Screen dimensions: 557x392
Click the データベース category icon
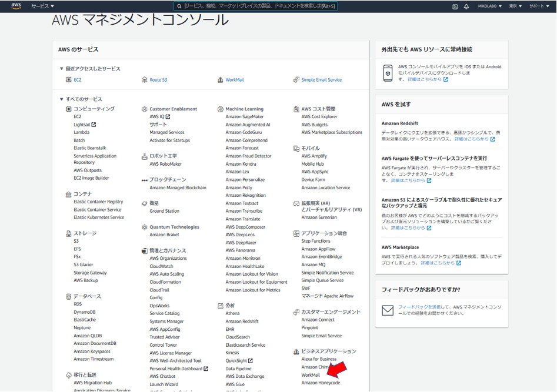[x=69, y=296]
